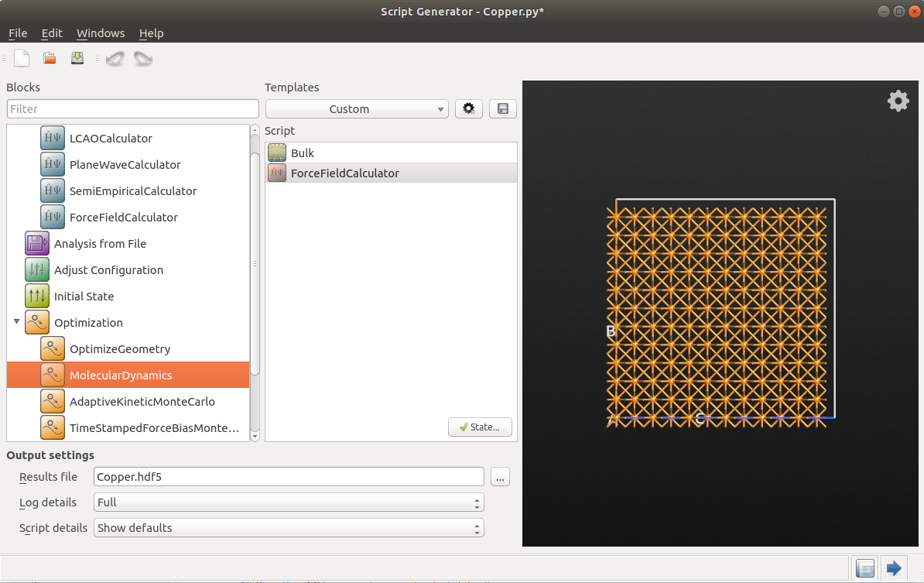Click the MolecularDynamics block icon
Image resolution: width=924 pixels, height=583 pixels.
coord(53,375)
